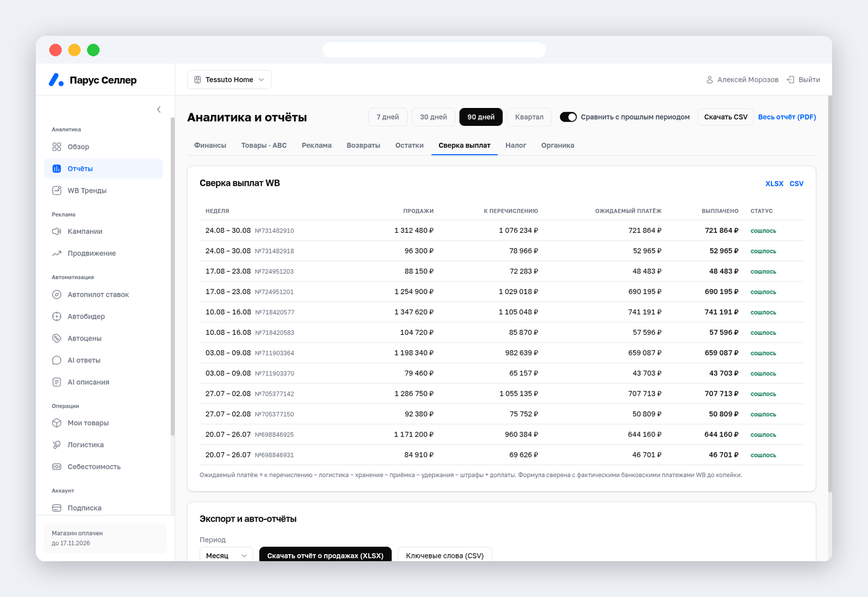The width and height of the screenshot is (868, 597).
Task: Select the Квартал period
Action: (529, 117)
